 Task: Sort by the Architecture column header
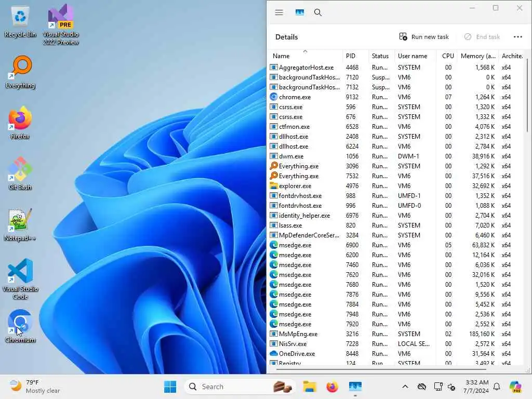pyautogui.click(x=512, y=56)
